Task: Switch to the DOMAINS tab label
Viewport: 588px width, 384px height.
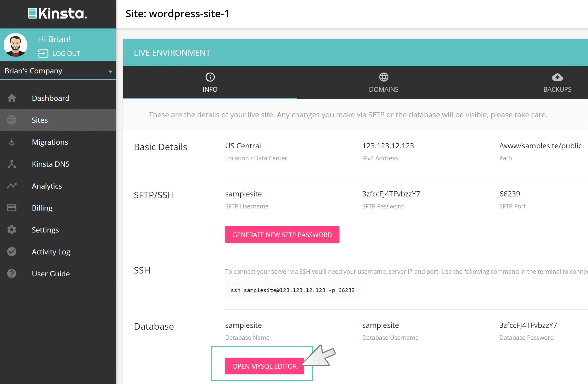Action: click(384, 89)
